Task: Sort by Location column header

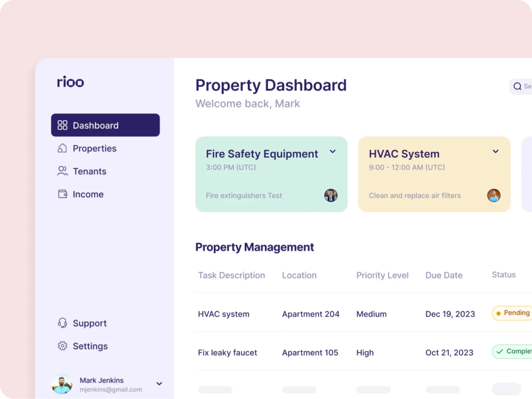Action: coord(299,275)
